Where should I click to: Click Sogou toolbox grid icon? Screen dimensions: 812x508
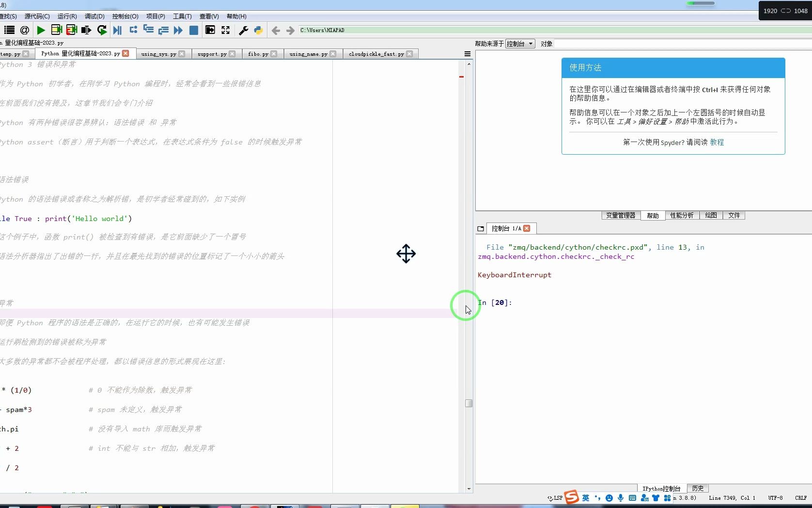coord(667,498)
